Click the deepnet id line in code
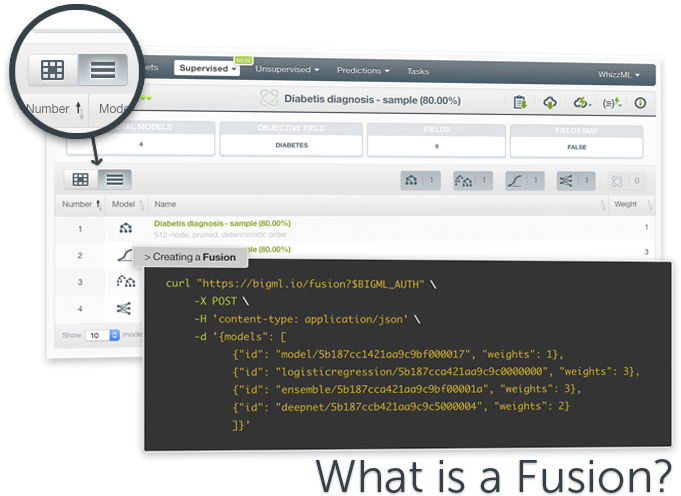This screenshot has width=681, height=496. pyautogui.click(x=400, y=407)
